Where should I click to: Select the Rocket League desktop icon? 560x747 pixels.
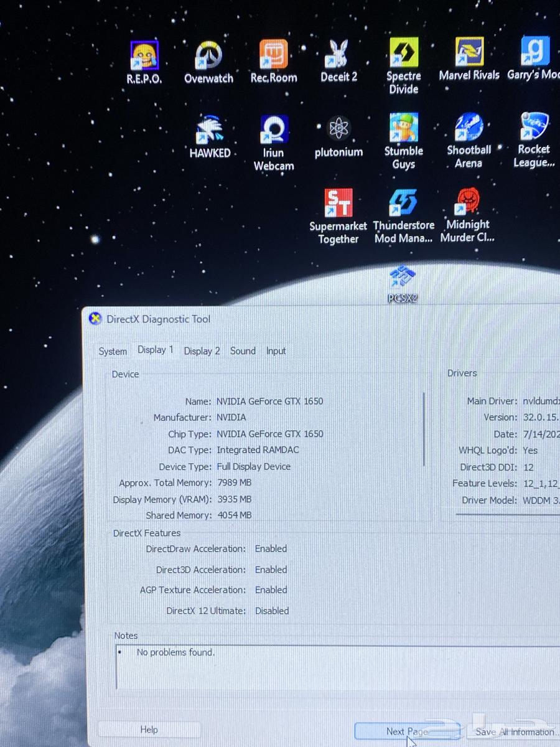click(534, 140)
